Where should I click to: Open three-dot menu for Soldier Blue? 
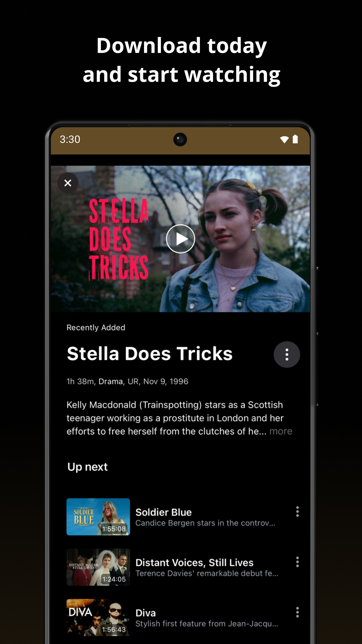[297, 512]
